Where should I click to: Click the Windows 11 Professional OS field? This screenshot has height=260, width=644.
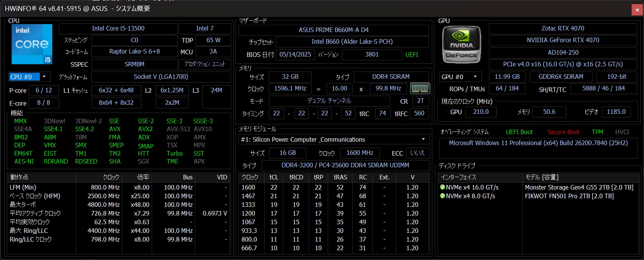(x=538, y=143)
